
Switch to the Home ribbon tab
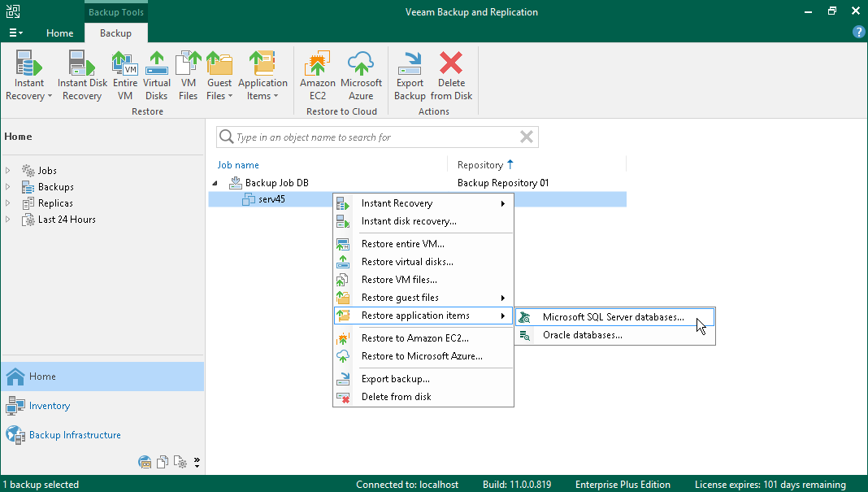(x=59, y=33)
